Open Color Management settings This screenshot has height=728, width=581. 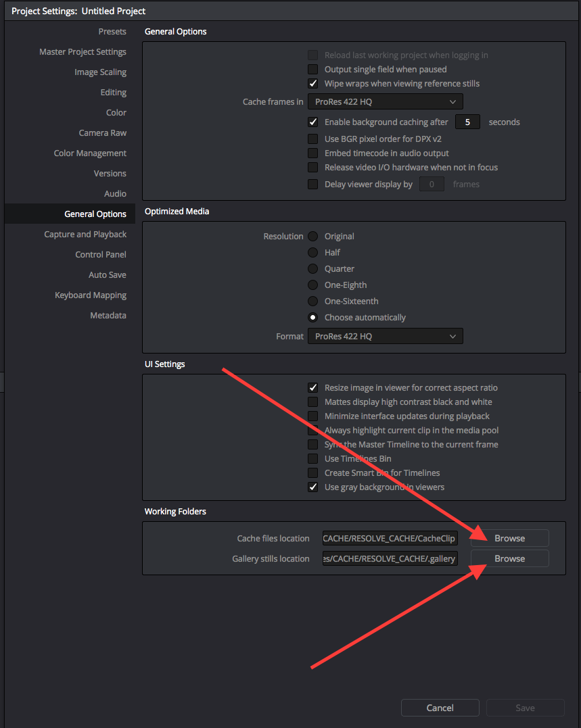click(90, 153)
